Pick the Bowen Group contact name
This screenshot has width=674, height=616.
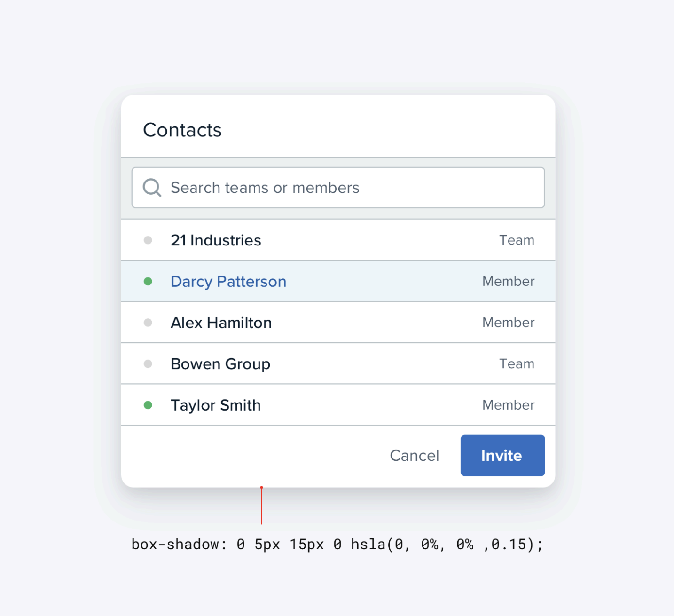click(x=220, y=364)
